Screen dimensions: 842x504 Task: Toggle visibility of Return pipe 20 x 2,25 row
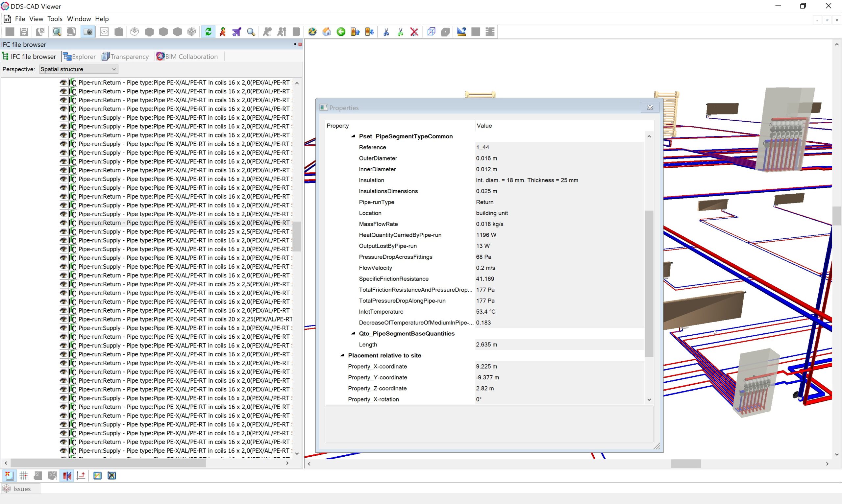click(x=63, y=319)
